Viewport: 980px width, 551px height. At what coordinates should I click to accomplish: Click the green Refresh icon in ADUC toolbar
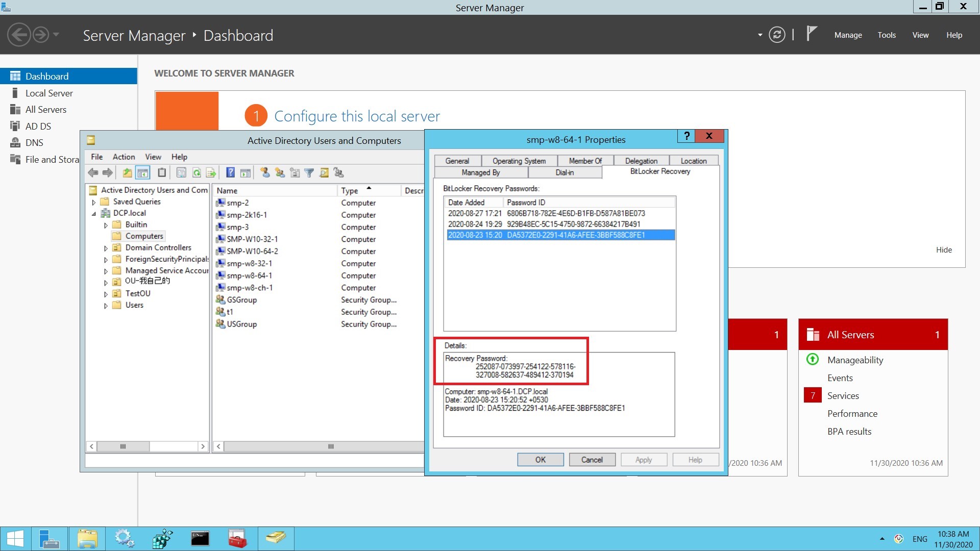pyautogui.click(x=197, y=173)
